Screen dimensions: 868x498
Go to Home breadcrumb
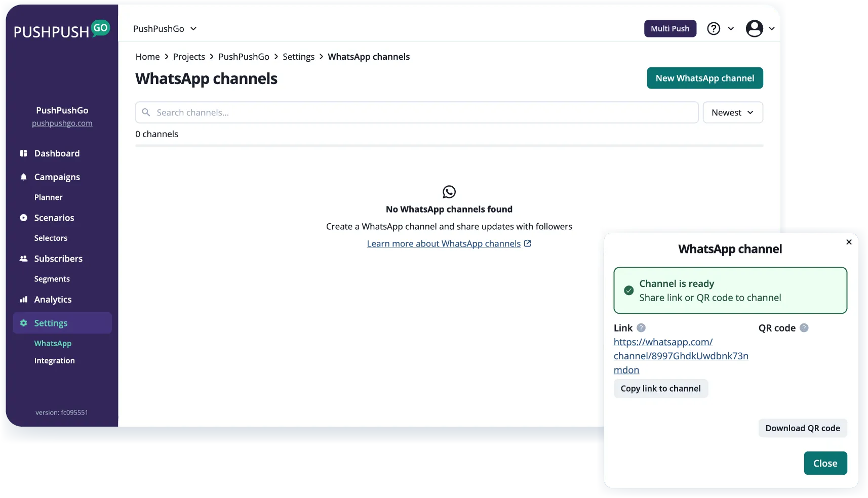coord(147,57)
